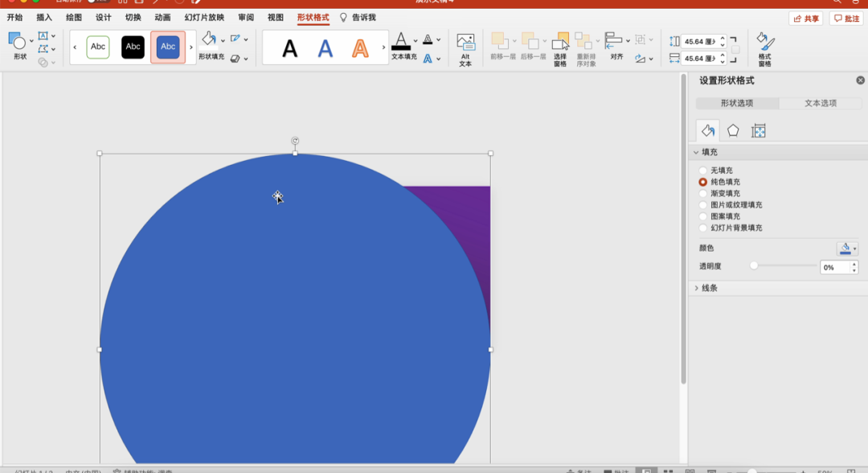Image resolution: width=868 pixels, height=473 pixels.
Task: Click the 形状填充 paint bucket icon
Action: point(209,39)
